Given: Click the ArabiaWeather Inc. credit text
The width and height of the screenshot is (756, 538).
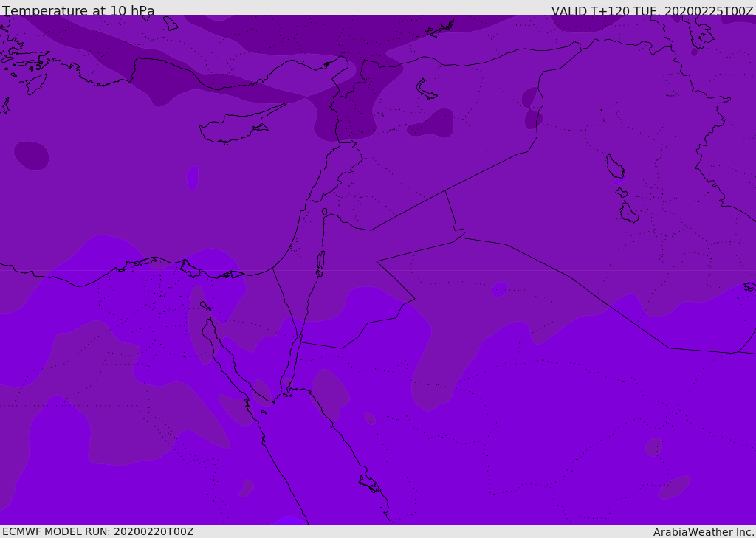Looking at the screenshot, I should pos(704,532).
